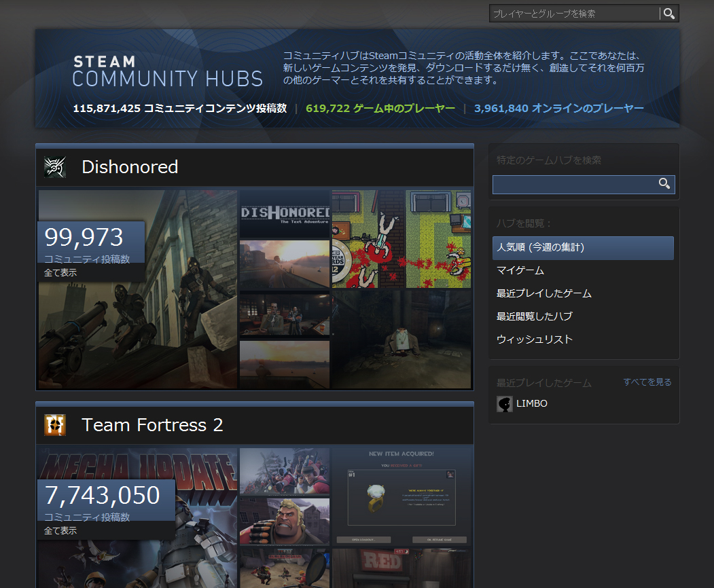Open the TF2 angry Heavy face thumbnail
Viewport: 714px width, 588px height.
pos(285,521)
